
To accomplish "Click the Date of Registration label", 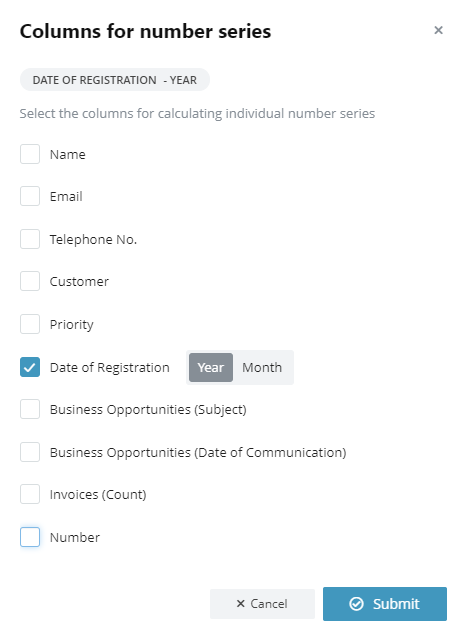I will point(110,367).
